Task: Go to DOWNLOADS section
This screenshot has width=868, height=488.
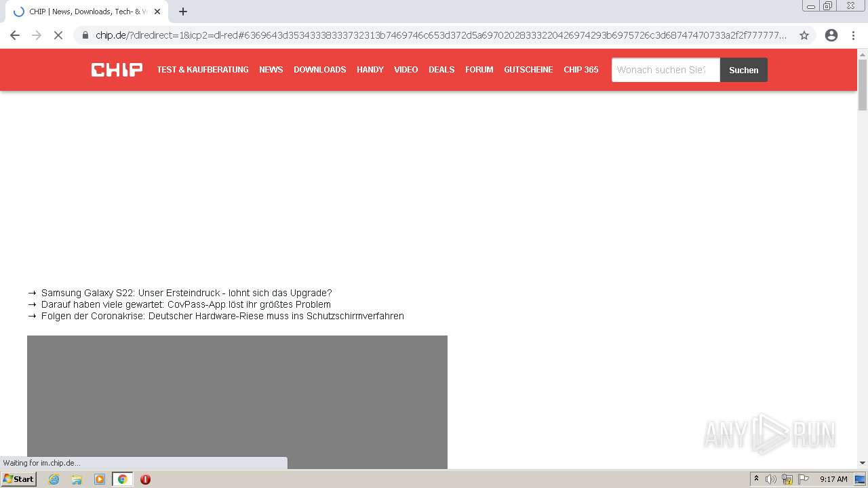Action: [320, 70]
